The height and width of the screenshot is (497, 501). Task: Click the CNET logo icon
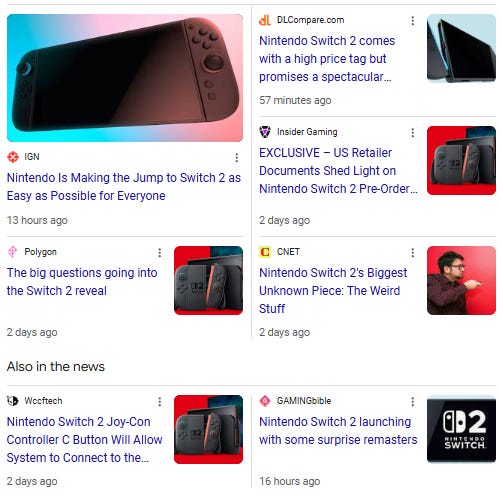tap(265, 252)
